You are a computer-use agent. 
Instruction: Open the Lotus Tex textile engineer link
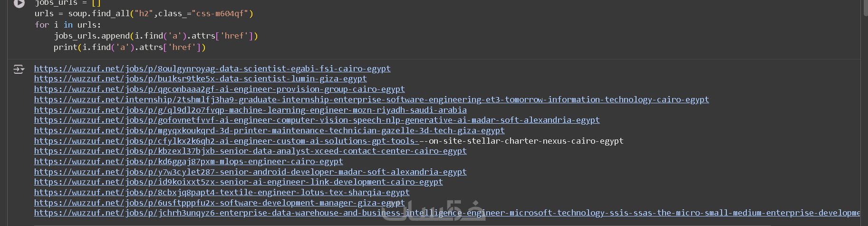(222, 193)
